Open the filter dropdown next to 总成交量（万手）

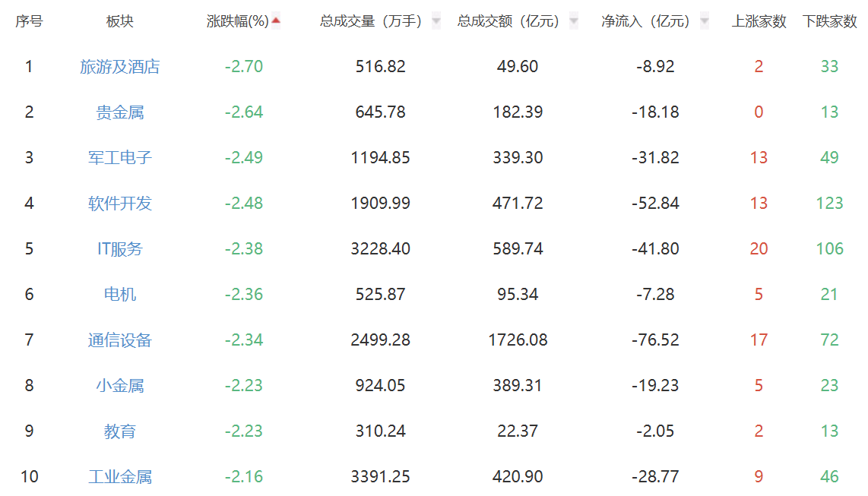[435, 21]
